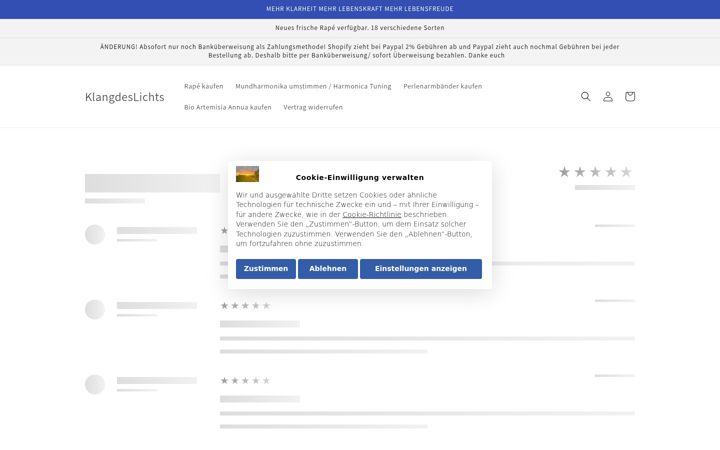The width and height of the screenshot is (720, 450).
Task: Open the account login icon
Action: point(608,96)
